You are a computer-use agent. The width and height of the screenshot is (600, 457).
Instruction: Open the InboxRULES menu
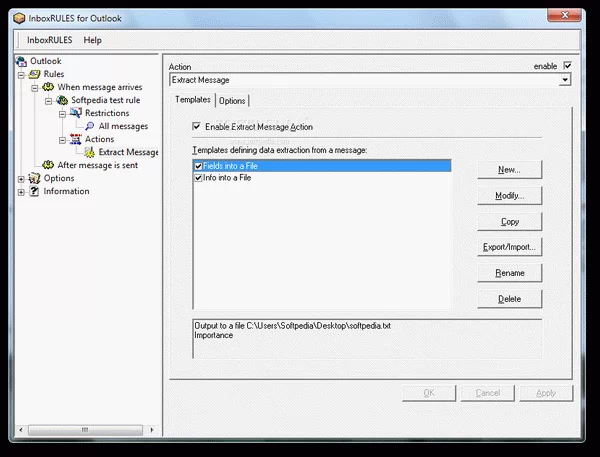49,40
